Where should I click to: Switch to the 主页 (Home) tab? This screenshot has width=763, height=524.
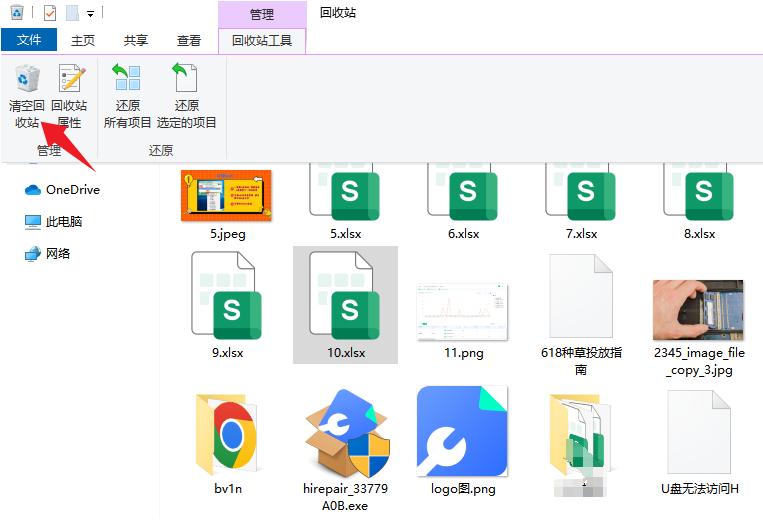pyautogui.click(x=83, y=40)
